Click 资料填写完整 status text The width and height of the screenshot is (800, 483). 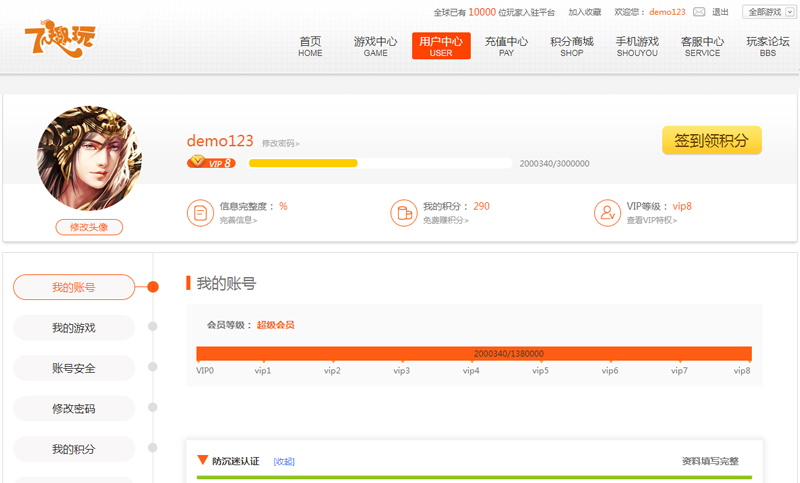tap(710, 461)
